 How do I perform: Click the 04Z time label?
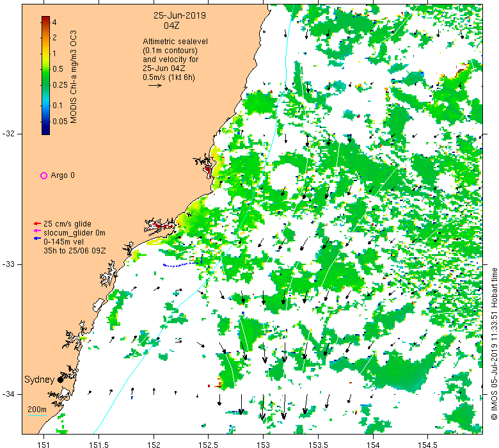172,26
